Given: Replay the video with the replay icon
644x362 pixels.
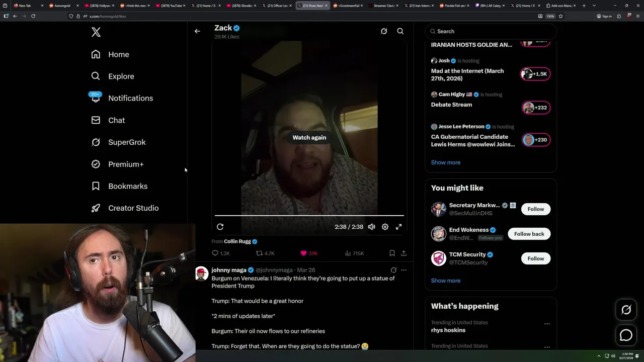Looking at the screenshot, I should click(220, 227).
